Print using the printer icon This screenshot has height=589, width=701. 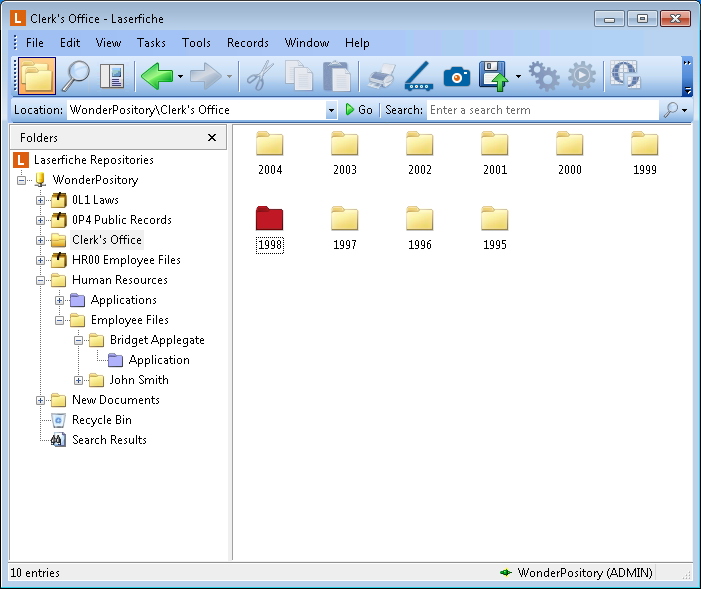tap(381, 76)
